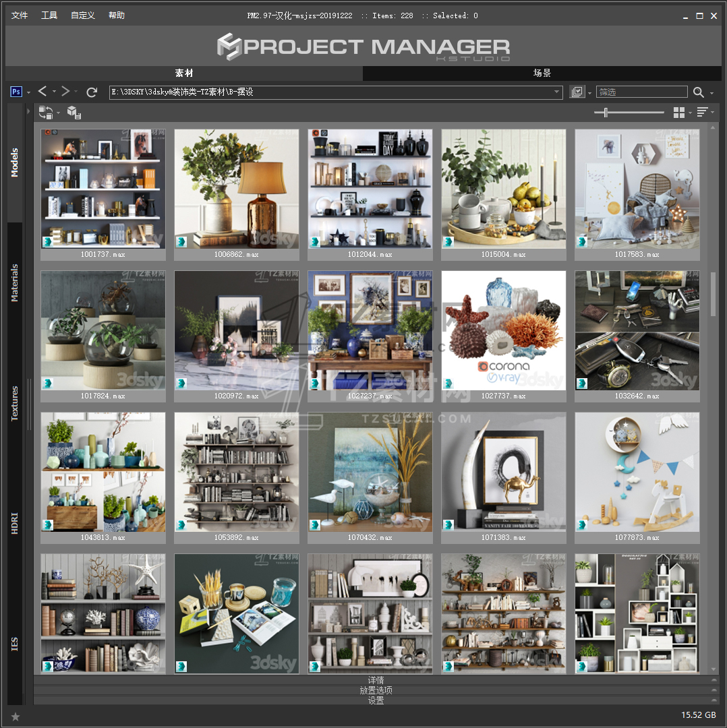Image resolution: width=727 pixels, height=728 pixels.
Task: Click the 15.52 GB size text
Action: [x=698, y=715]
